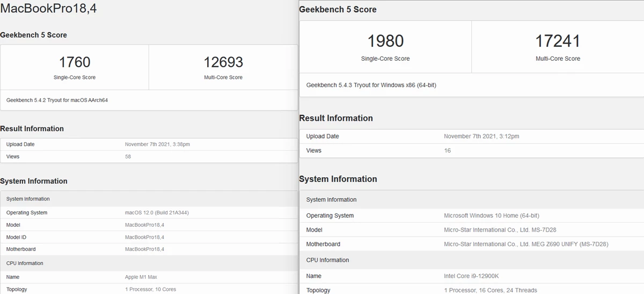Select Geekbench 5.4.3 Tryout for Windows x86 text
644x294 pixels.
371,85
